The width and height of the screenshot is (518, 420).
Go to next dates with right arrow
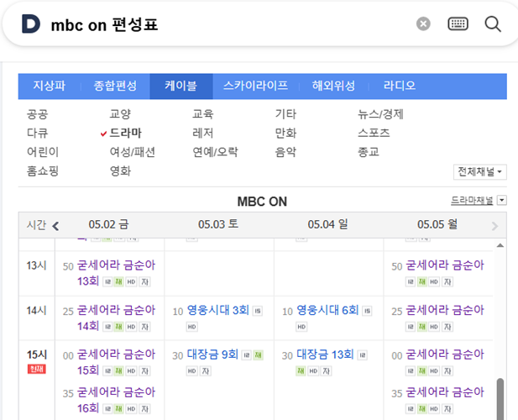tap(494, 226)
